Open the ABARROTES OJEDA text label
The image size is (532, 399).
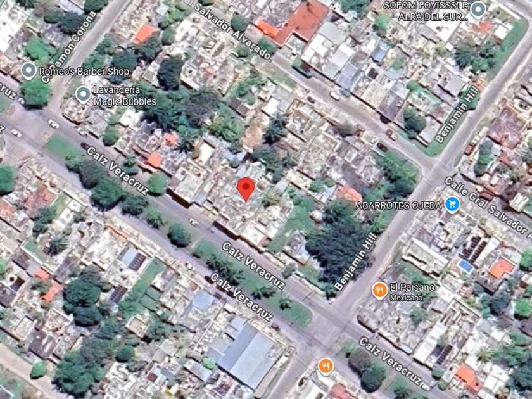pos(398,205)
